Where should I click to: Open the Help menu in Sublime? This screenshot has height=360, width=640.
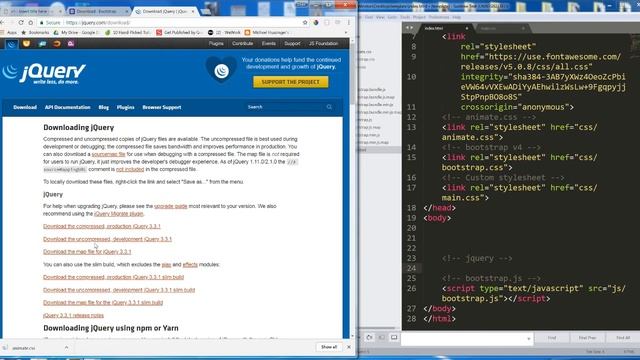457,17
